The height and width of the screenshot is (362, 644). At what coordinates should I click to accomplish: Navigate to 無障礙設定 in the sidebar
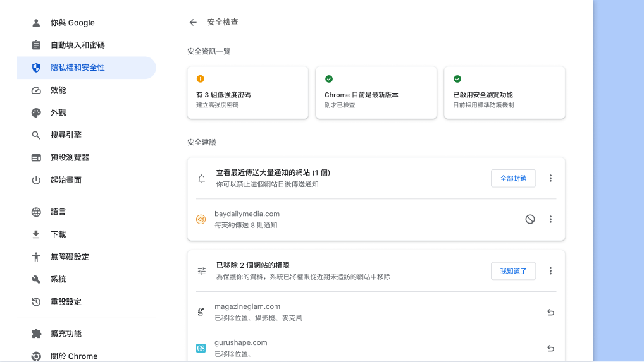coord(86,257)
